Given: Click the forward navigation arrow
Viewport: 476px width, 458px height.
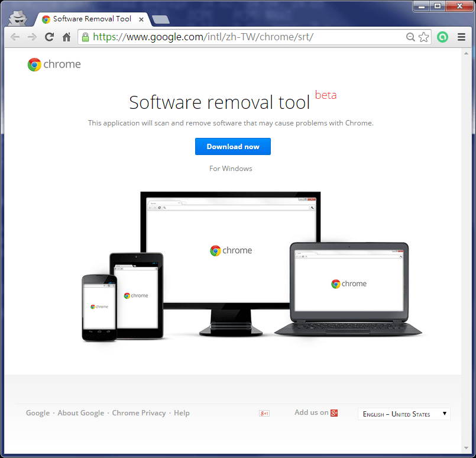Looking at the screenshot, I should click(31, 37).
